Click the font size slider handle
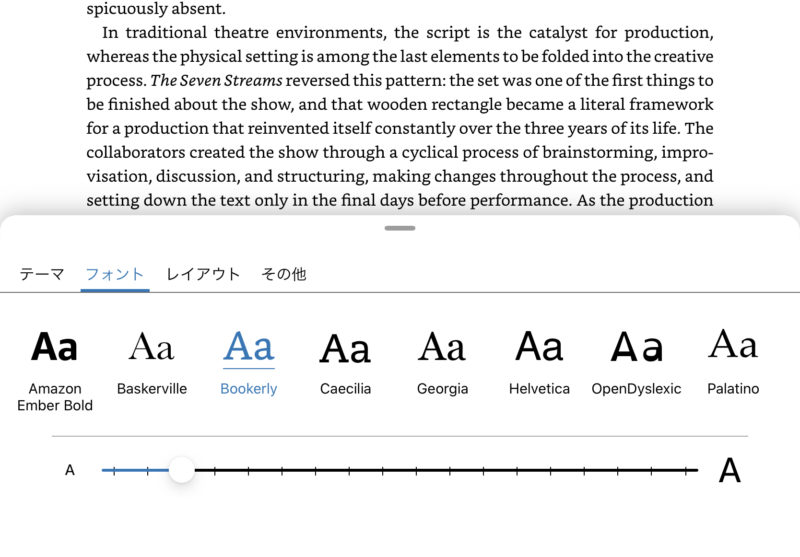This screenshot has height=557, width=800. tap(182, 470)
